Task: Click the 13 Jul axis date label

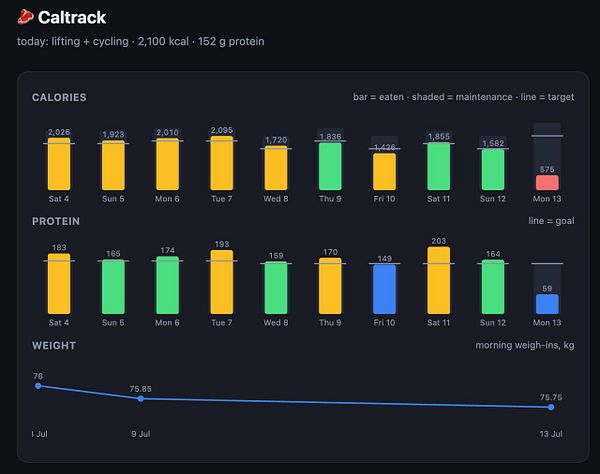Action: (551, 434)
